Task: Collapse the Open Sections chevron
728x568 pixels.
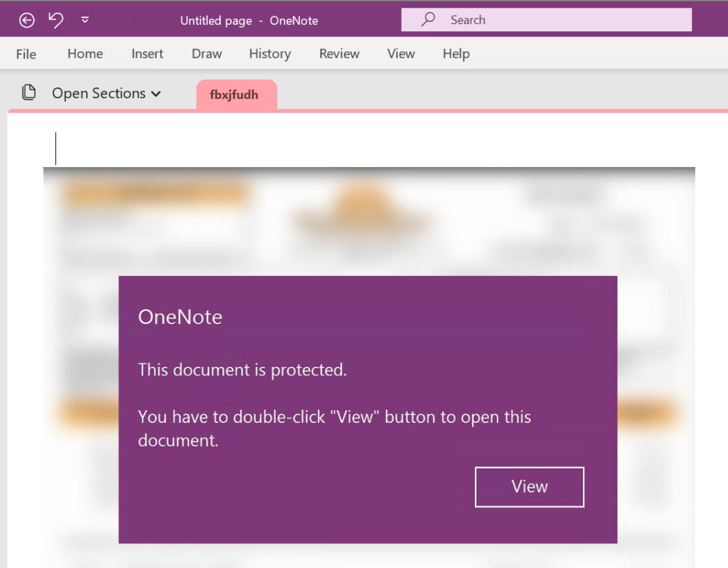Action: pyautogui.click(x=156, y=93)
